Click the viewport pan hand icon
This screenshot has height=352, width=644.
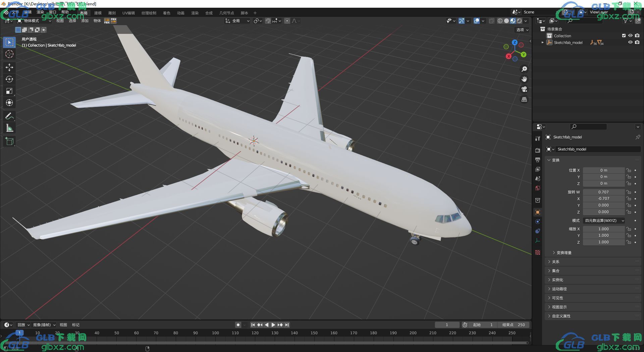pyautogui.click(x=524, y=79)
